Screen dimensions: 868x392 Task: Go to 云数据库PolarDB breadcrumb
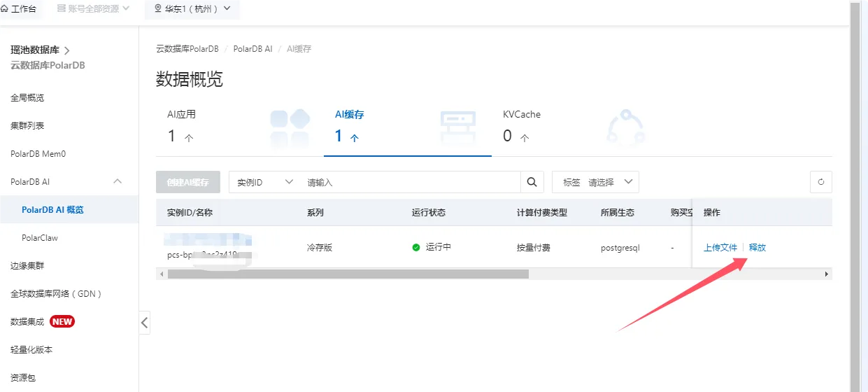187,49
